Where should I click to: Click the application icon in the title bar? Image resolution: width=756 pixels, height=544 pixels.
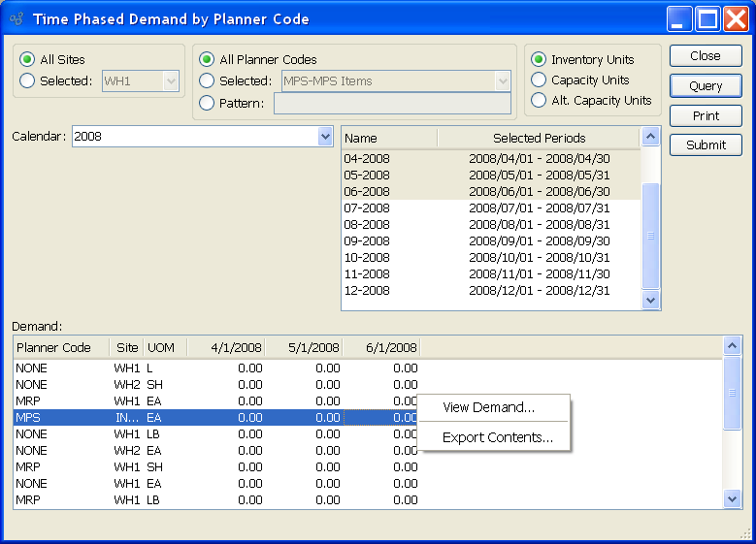point(16,18)
